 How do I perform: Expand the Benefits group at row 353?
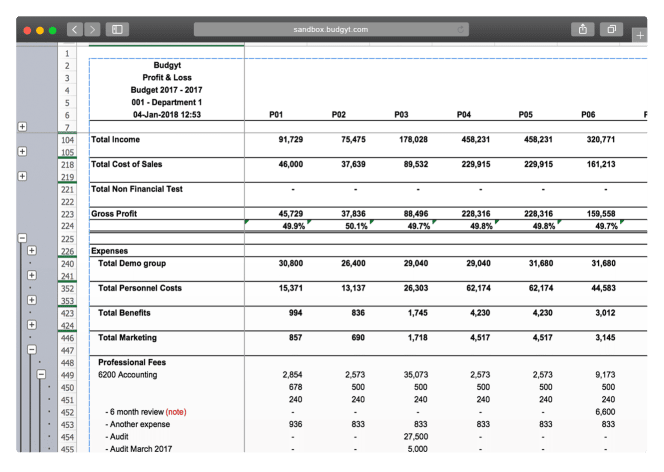(x=32, y=300)
